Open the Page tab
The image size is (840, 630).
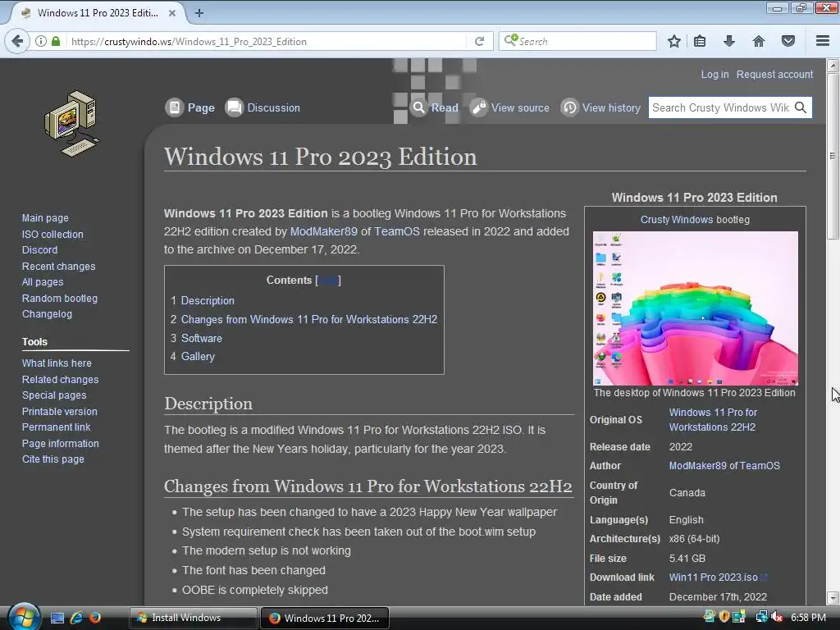[201, 107]
